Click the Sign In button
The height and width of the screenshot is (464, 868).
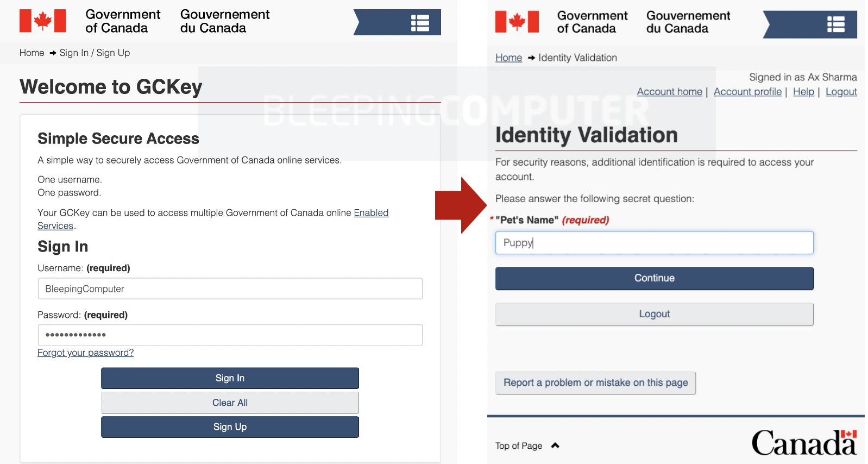click(x=230, y=378)
